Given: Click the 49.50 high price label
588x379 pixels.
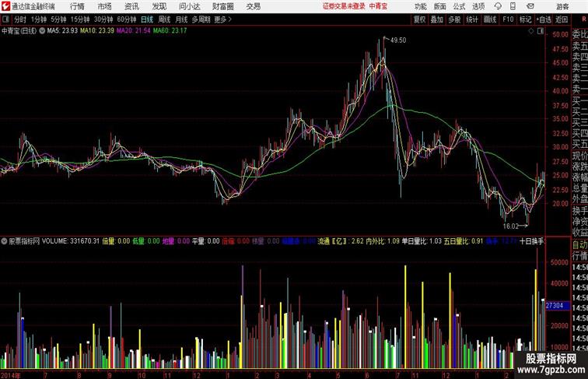Looking at the screenshot, I should click(398, 40).
